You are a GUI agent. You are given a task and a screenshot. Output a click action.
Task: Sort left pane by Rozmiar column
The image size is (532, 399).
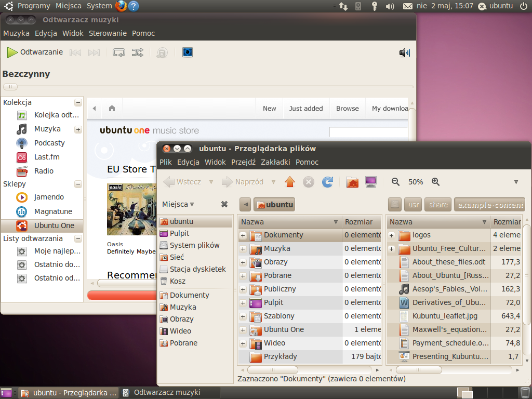point(362,222)
